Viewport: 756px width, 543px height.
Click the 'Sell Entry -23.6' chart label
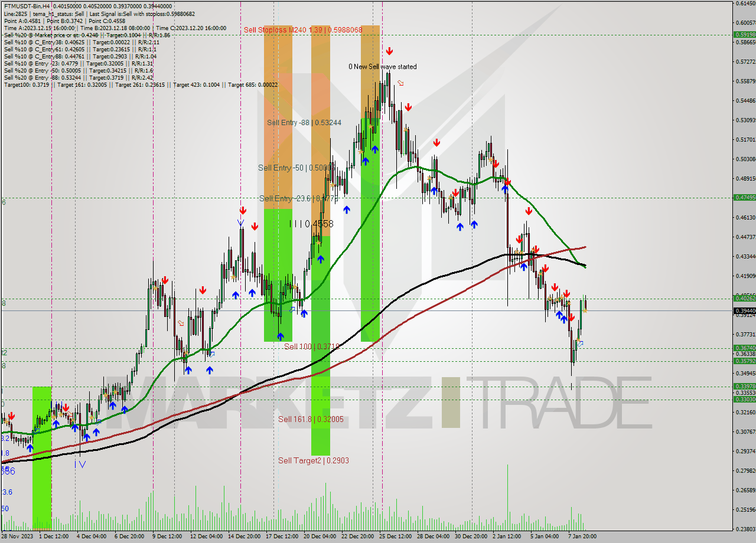pos(298,198)
